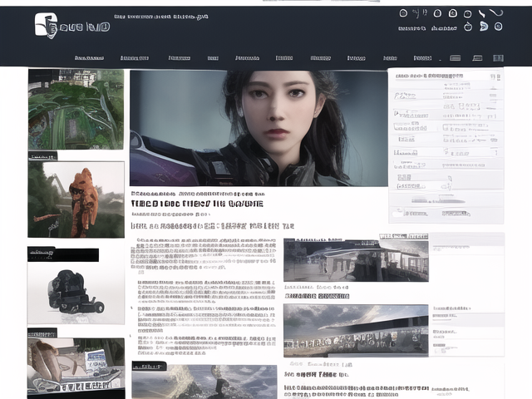Click the curved swoosh icon at header far right

click(495, 12)
